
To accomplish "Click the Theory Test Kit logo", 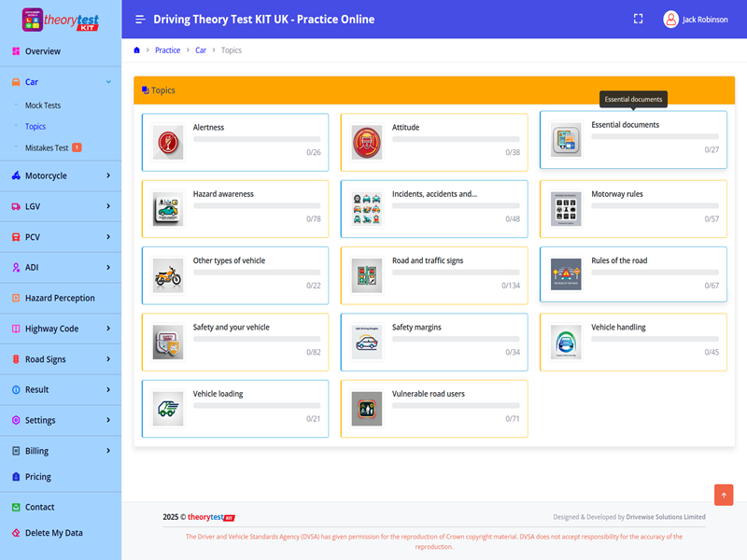I will (61, 20).
